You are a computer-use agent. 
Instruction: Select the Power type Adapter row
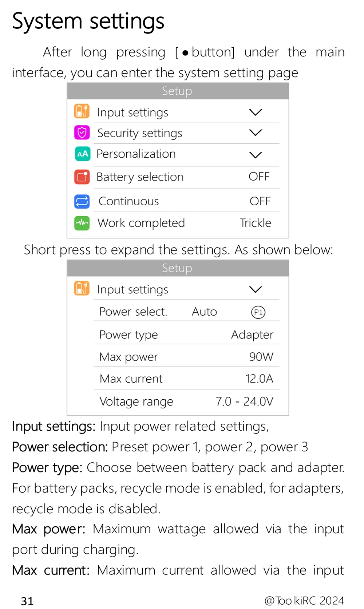[186, 334]
